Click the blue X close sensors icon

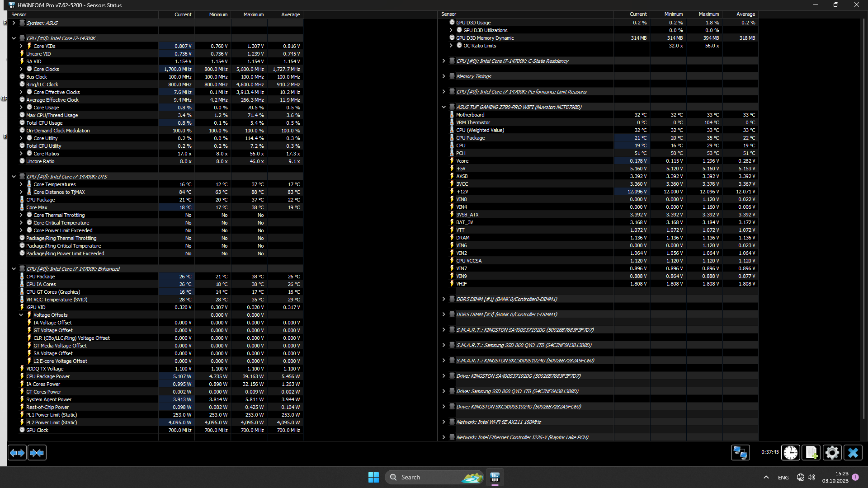tap(853, 452)
